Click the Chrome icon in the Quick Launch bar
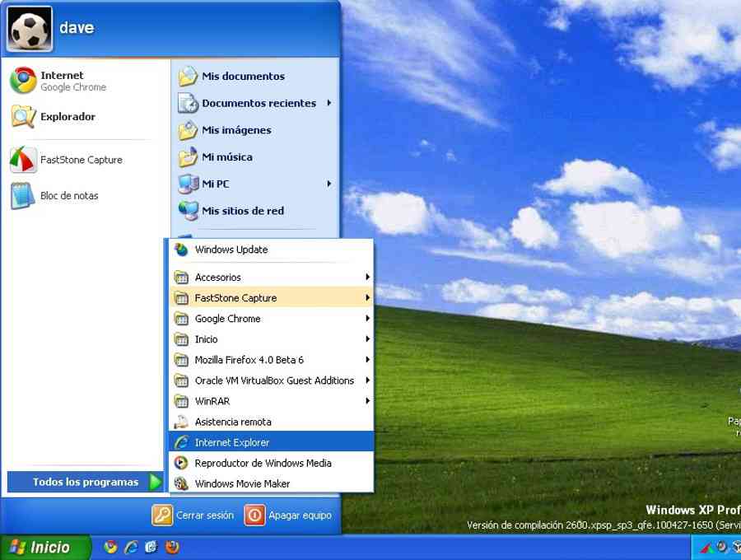Viewport: 741px width, 560px height. click(x=110, y=548)
